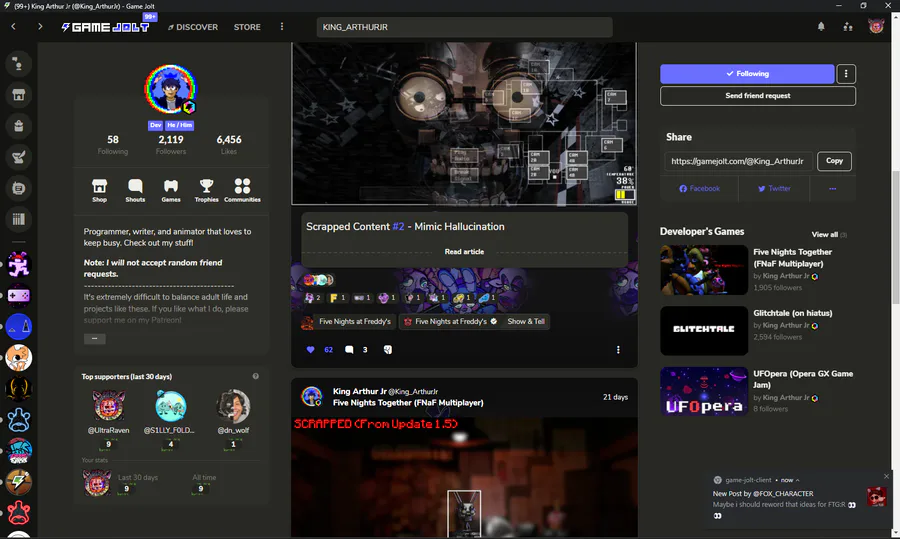Open @S1LLY_FOLD supporter avatar
The image size is (900, 539).
pos(170,406)
